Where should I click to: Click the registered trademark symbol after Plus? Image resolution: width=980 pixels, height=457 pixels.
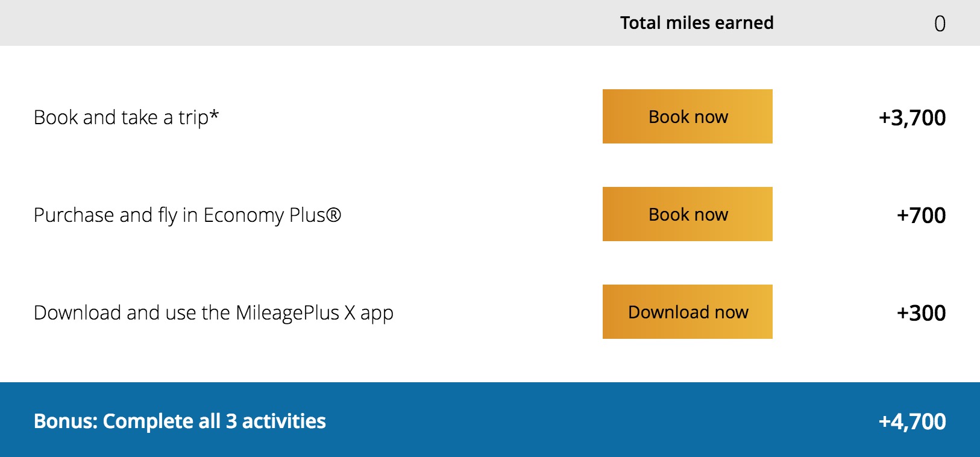click(334, 215)
